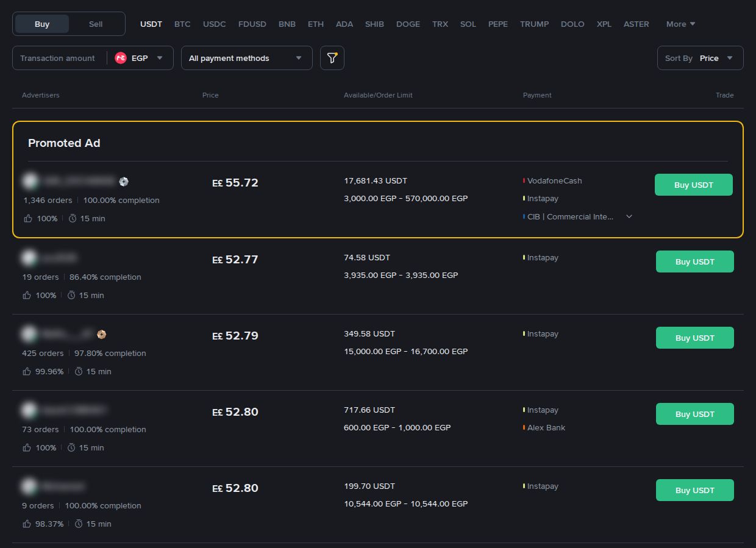Click the Promoted Ad heading

[64, 143]
